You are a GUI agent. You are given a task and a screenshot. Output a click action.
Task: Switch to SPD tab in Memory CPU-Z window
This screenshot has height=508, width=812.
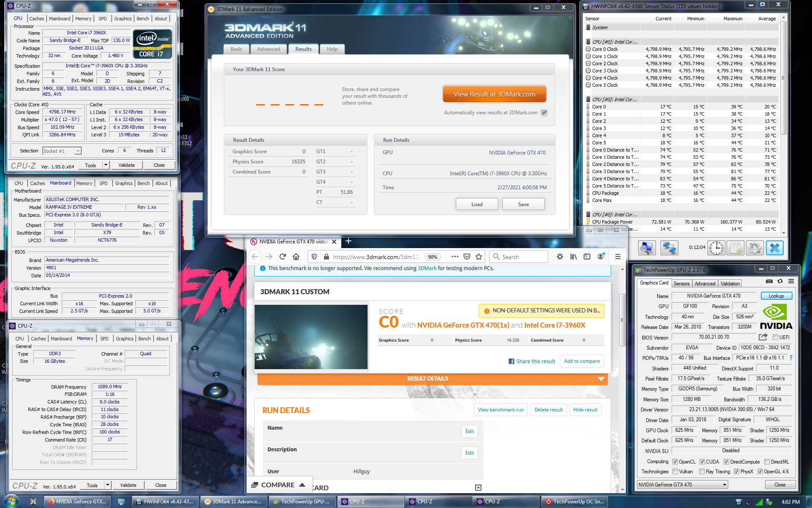click(x=104, y=339)
